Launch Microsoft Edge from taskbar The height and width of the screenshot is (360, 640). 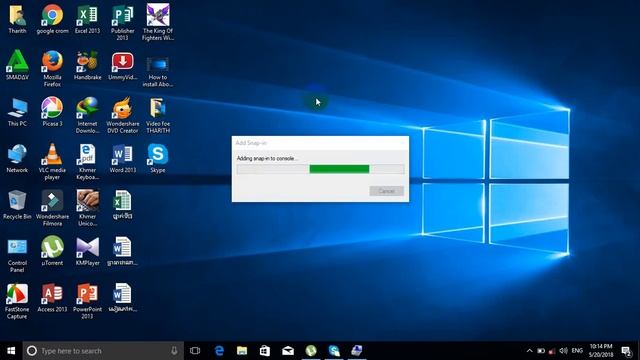[x=219, y=351]
